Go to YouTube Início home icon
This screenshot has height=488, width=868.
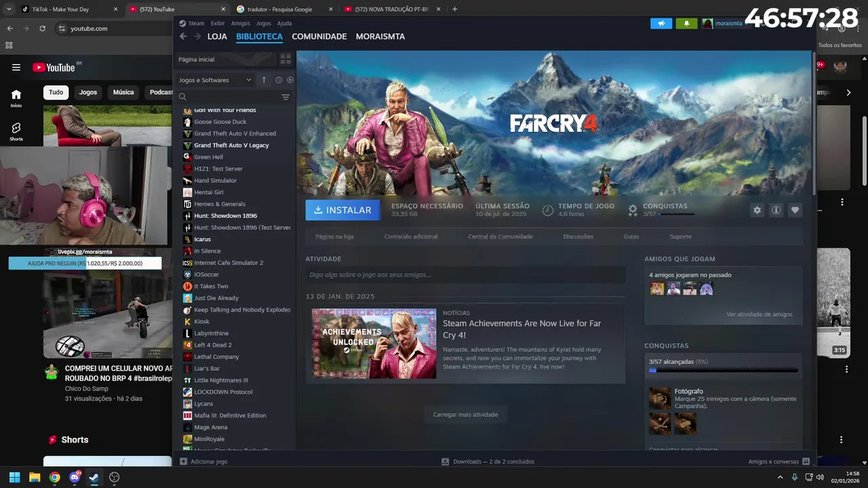click(x=16, y=98)
